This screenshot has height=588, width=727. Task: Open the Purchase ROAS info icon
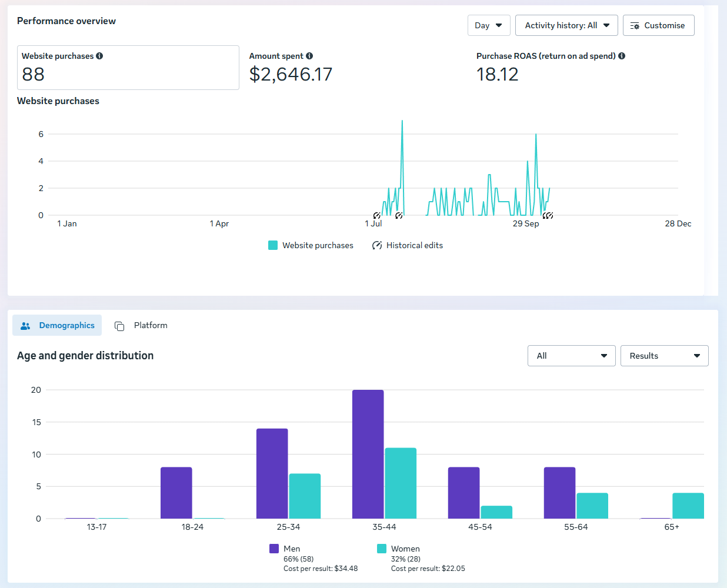[622, 56]
